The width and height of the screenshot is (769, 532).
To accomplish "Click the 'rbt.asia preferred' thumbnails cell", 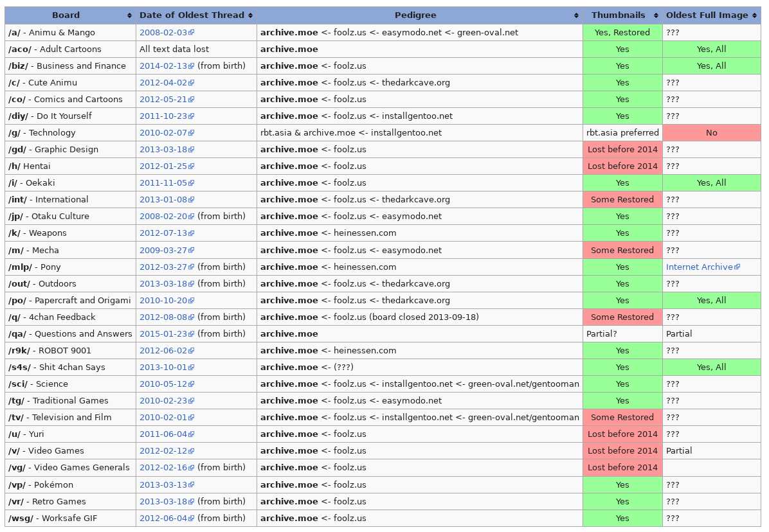I will click(622, 133).
